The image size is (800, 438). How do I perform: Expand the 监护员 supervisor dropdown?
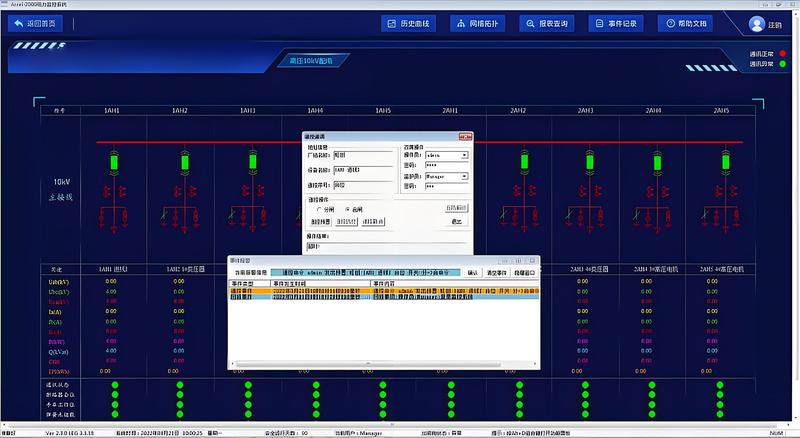click(464, 176)
